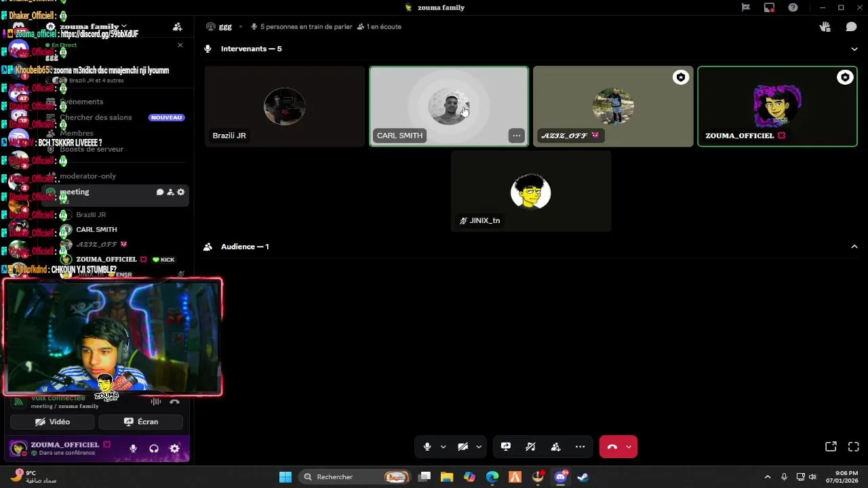Click voix connectée meeting / zouma family link
The image size is (868, 488).
pyautogui.click(x=64, y=406)
